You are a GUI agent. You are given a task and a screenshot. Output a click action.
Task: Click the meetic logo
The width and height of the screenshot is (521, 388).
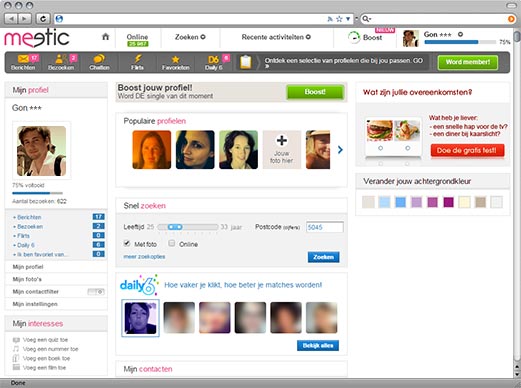[37, 38]
